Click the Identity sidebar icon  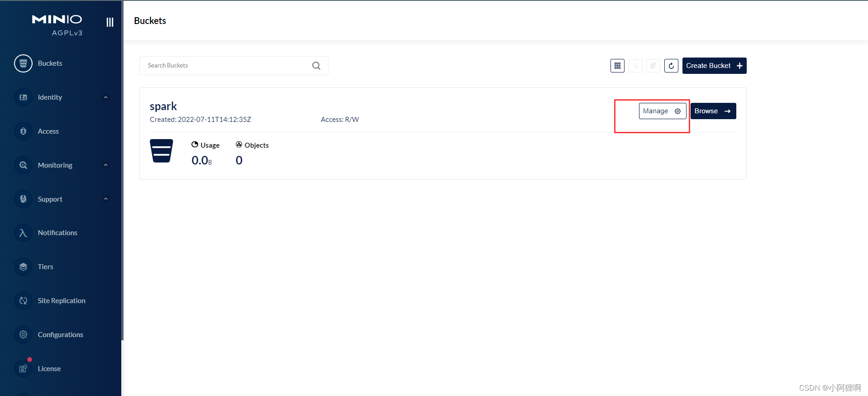click(x=23, y=97)
